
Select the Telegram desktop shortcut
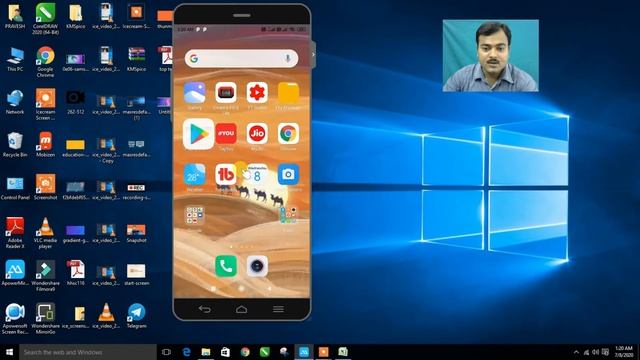[136, 316]
